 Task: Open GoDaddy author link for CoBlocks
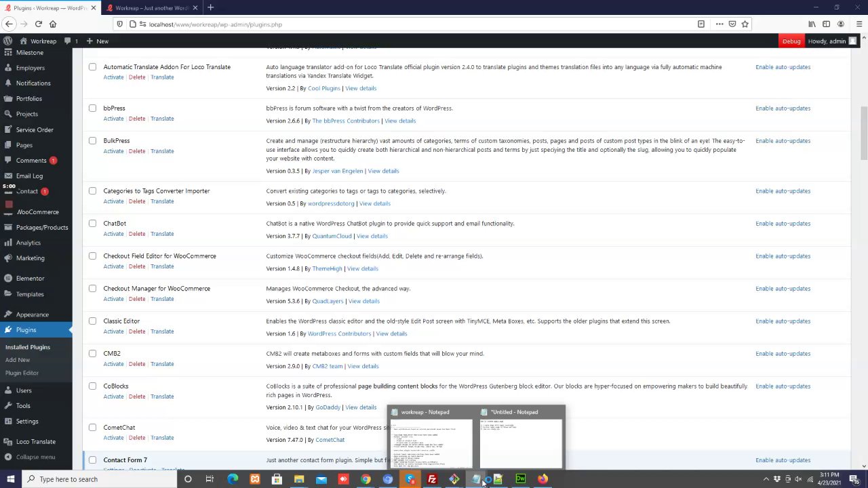tap(328, 407)
